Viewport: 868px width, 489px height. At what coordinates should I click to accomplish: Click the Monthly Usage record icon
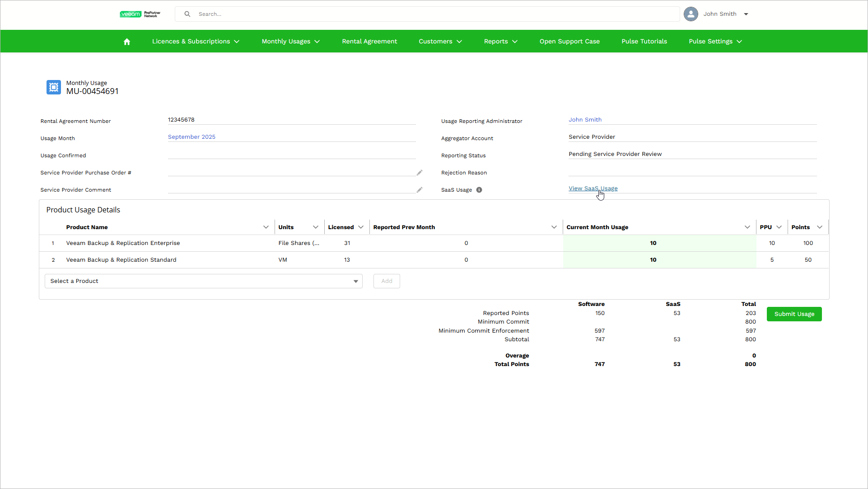[53, 87]
